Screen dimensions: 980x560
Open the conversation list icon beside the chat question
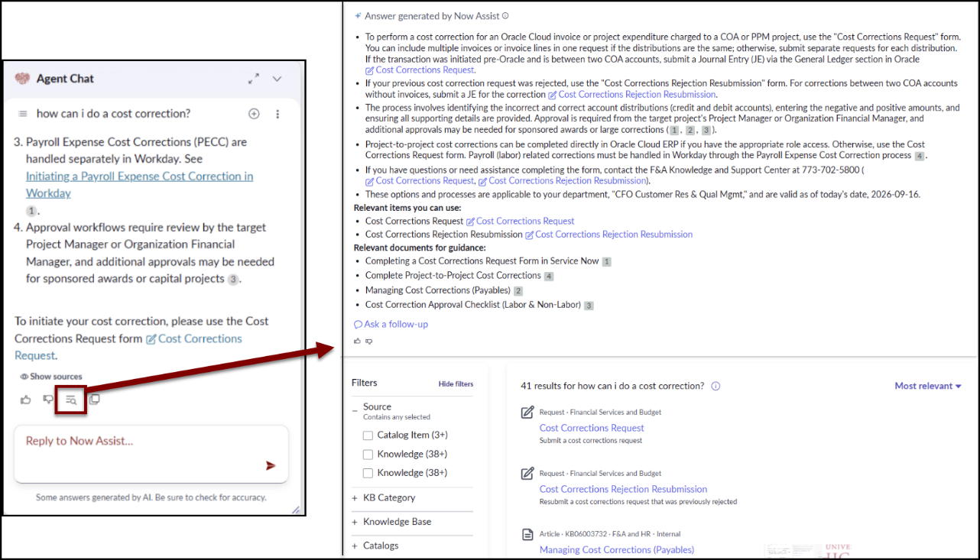point(23,114)
